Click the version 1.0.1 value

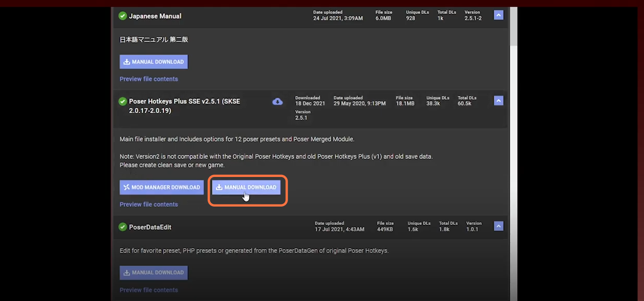coord(472,229)
